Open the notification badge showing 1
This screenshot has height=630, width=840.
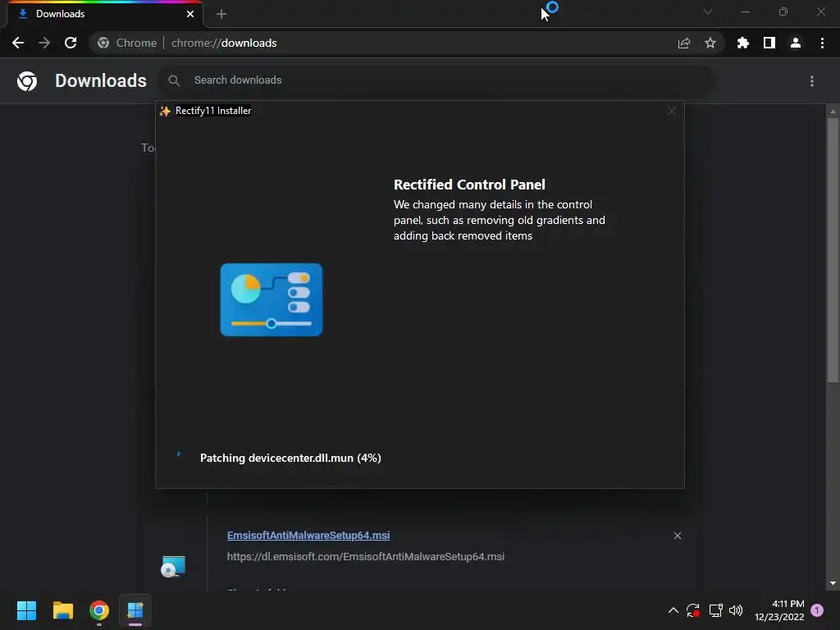coord(817,610)
